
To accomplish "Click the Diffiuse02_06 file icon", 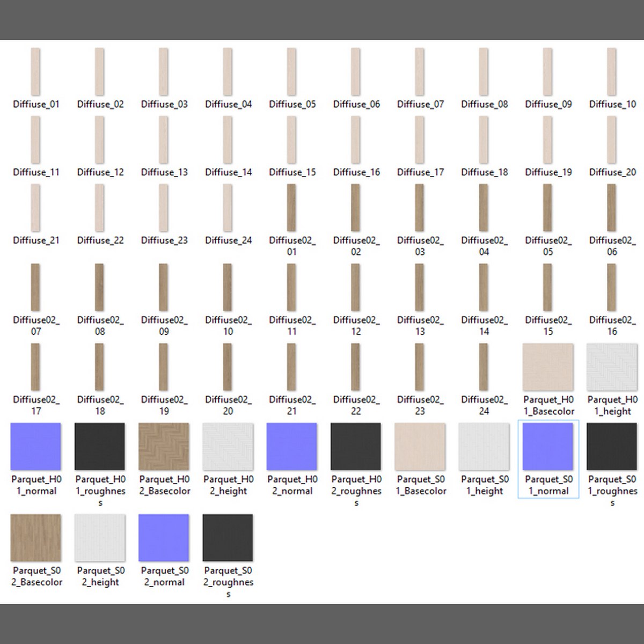I will point(612,208).
